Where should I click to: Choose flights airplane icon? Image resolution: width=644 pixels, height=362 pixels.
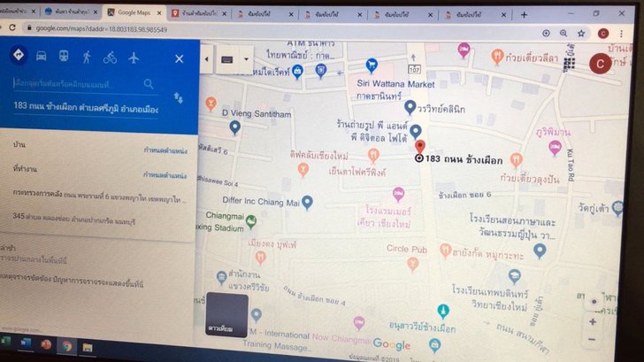point(134,58)
